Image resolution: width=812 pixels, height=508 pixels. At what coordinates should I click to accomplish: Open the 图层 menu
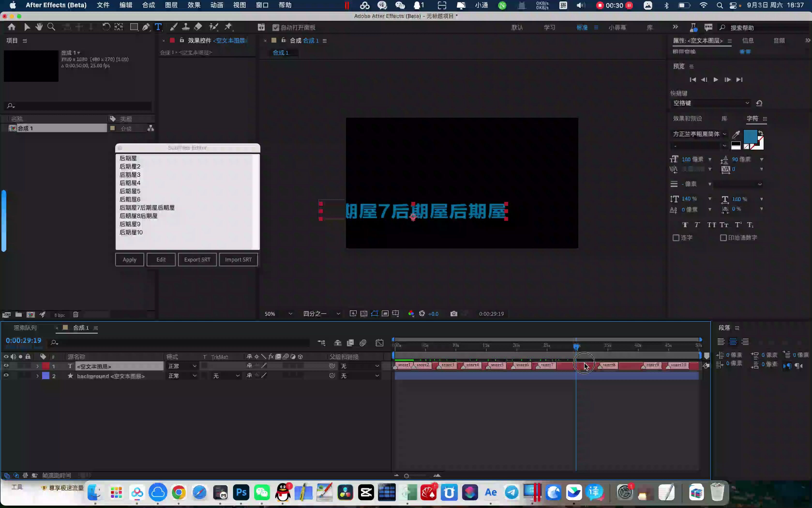coord(172,5)
